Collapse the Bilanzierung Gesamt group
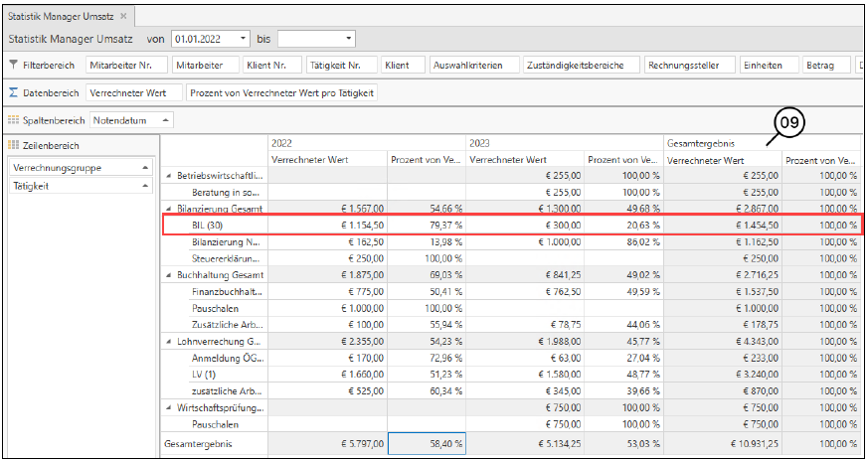Viewport: 868px width, 460px height. tap(167, 209)
